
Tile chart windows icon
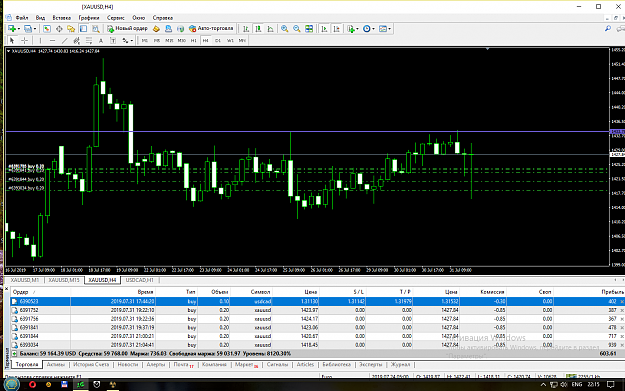(309, 29)
